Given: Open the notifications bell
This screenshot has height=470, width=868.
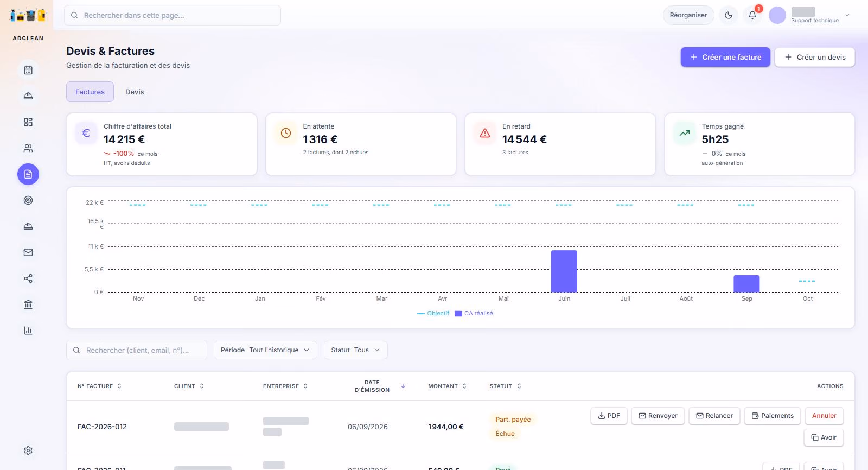Looking at the screenshot, I should tap(752, 15).
